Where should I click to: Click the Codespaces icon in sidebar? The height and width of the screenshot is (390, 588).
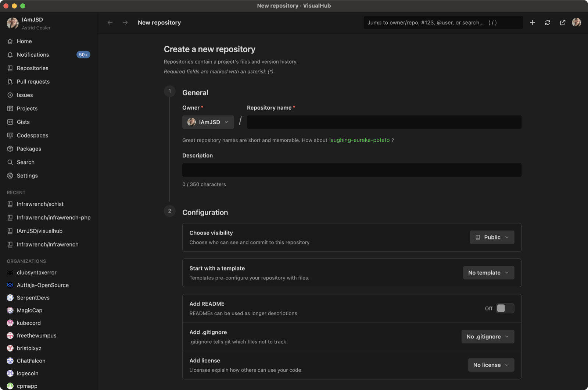coord(10,135)
